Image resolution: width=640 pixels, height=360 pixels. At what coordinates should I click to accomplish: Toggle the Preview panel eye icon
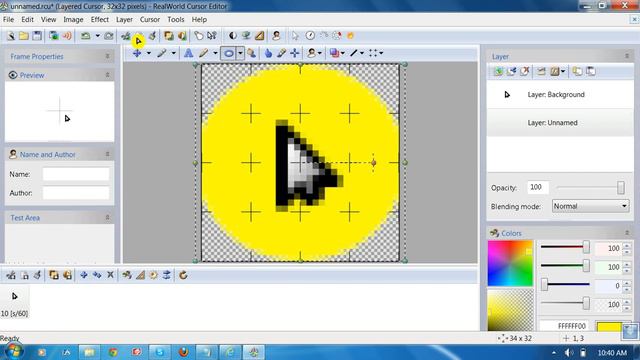13,75
